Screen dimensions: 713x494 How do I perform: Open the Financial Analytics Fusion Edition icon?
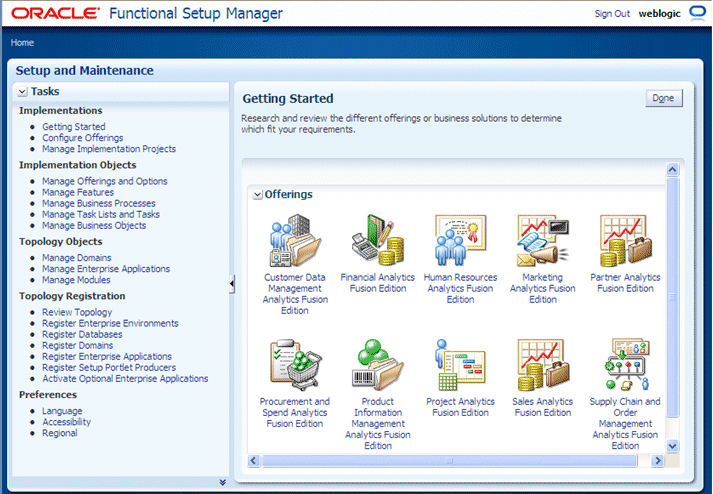coord(377,240)
